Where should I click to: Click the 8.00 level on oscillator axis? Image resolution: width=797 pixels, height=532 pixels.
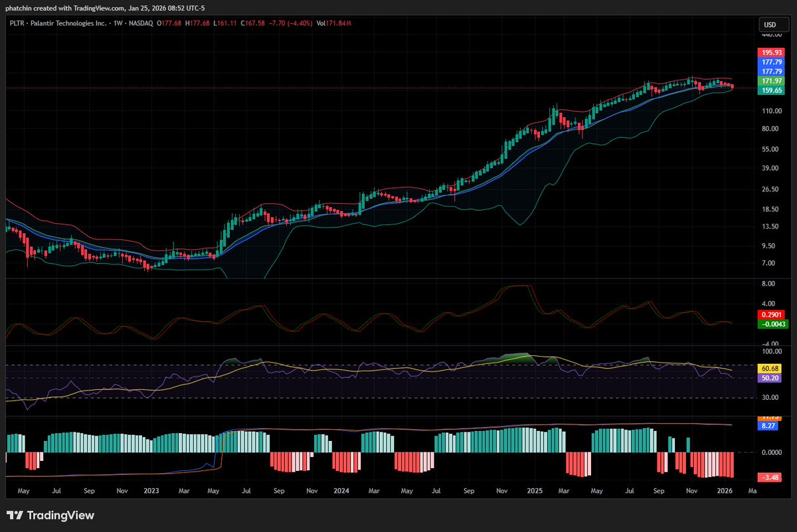768,284
